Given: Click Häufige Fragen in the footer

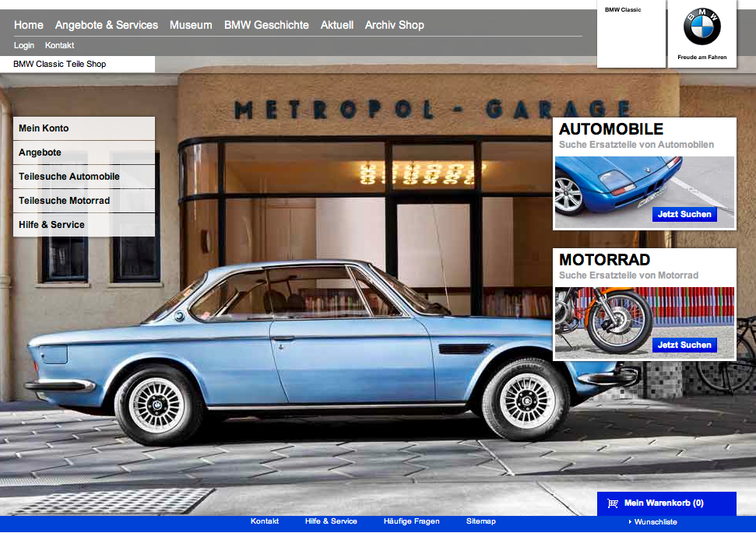Looking at the screenshot, I should pyautogui.click(x=411, y=521).
